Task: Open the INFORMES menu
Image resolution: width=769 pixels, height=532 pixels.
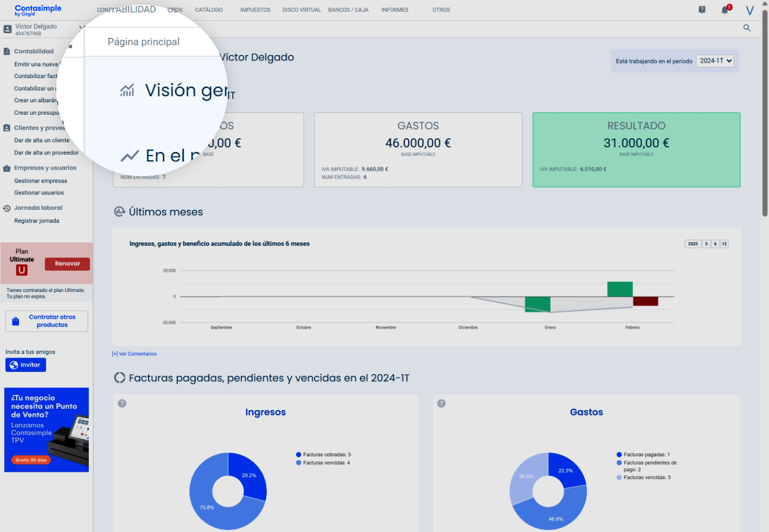Action: point(395,10)
